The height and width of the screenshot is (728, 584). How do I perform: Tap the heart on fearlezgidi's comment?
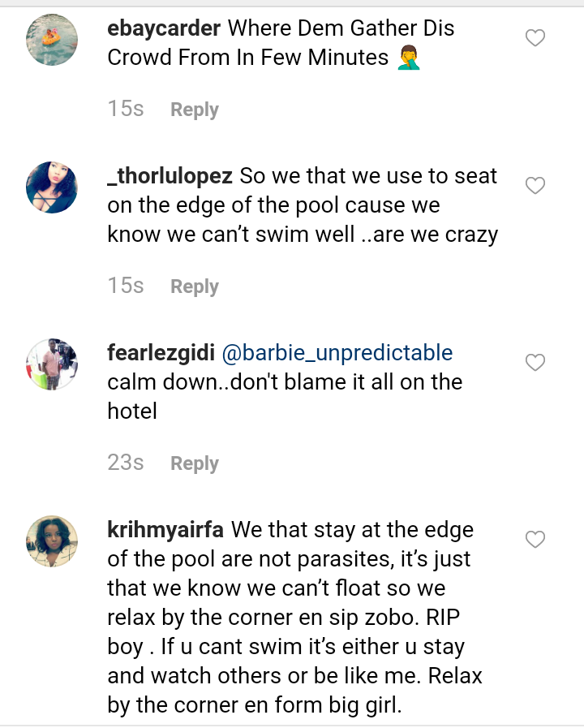click(535, 363)
